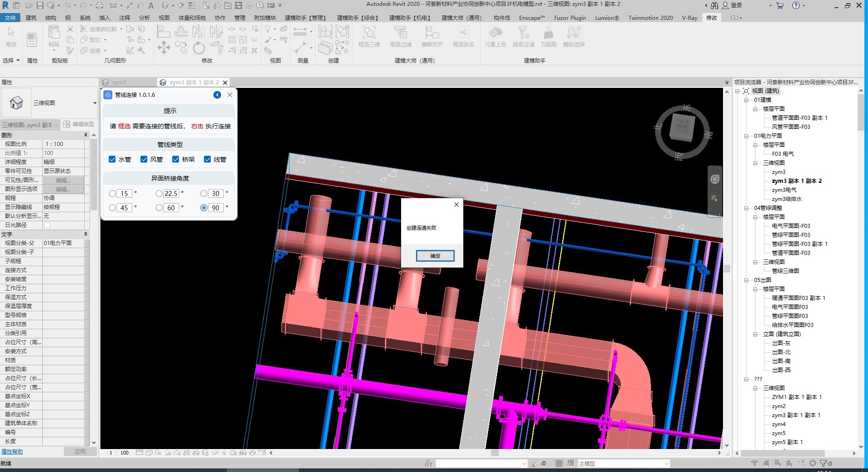Click the Print icon in quick access toolbar

coord(99,5)
